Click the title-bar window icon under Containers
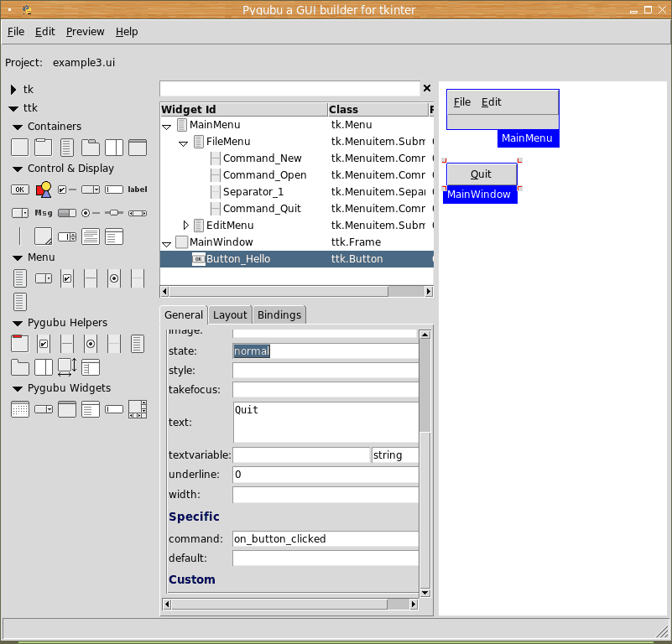Image resolution: width=672 pixels, height=644 pixels. tap(138, 148)
